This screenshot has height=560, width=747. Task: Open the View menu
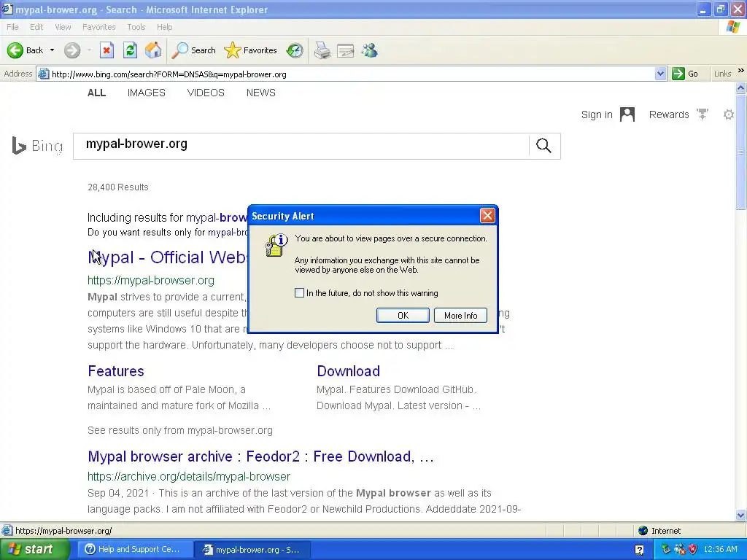[x=63, y=27]
